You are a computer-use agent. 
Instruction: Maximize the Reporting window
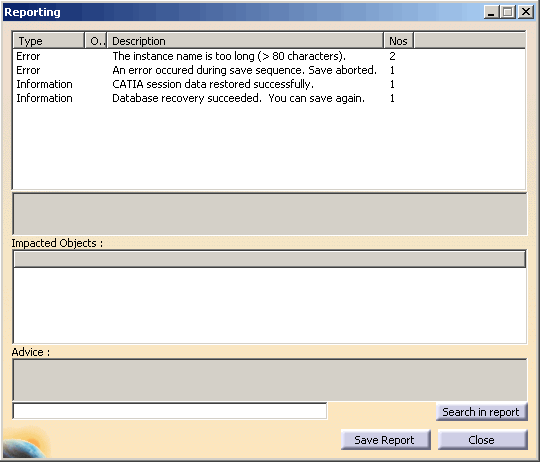click(508, 12)
